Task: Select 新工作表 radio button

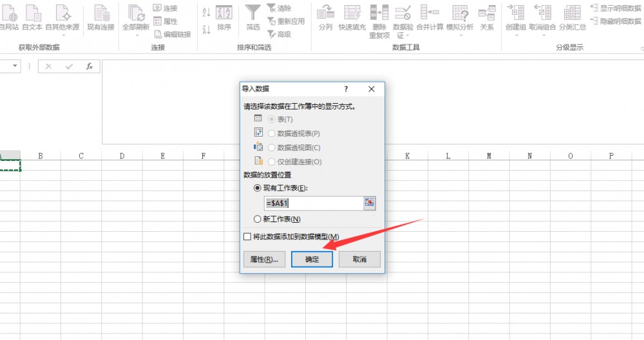Action: (x=258, y=219)
